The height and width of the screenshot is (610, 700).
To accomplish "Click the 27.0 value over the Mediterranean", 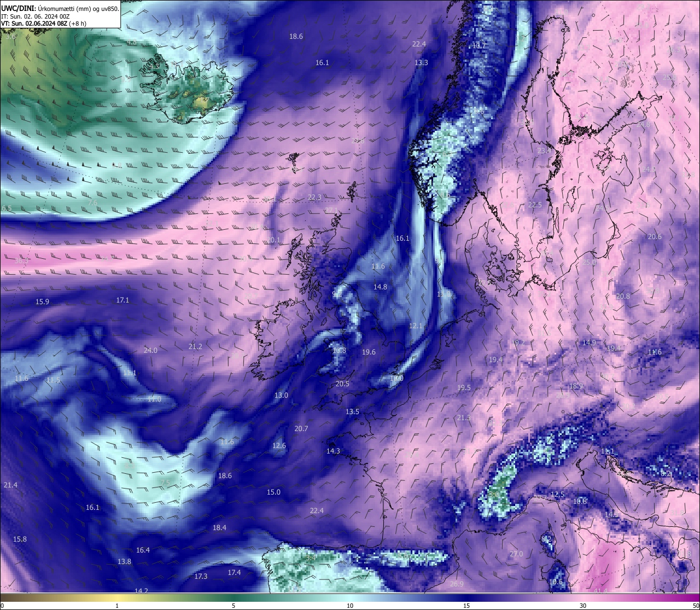I will pyautogui.click(x=516, y=554).
